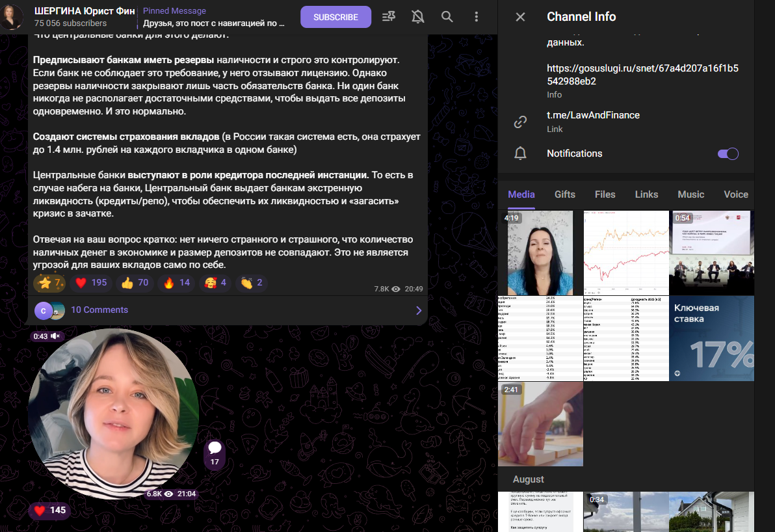Click the Pinned Message bar

213,17
